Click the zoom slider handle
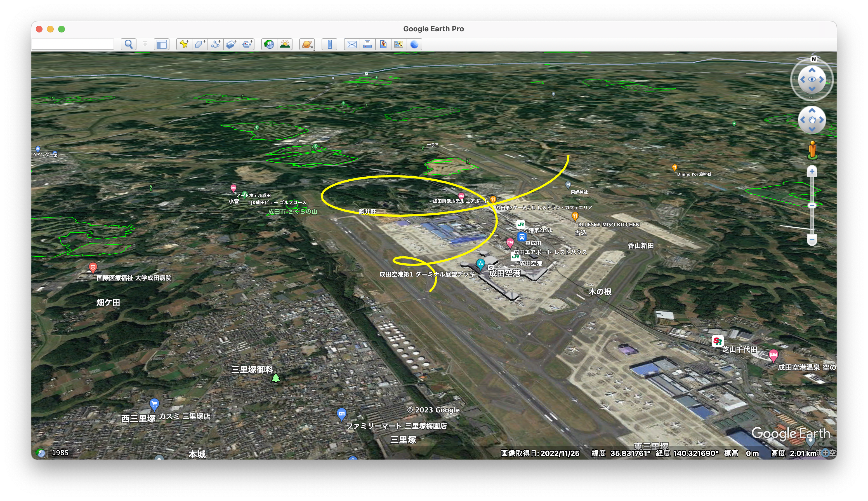The image size is (868, 501). click(x=812, y=205)
